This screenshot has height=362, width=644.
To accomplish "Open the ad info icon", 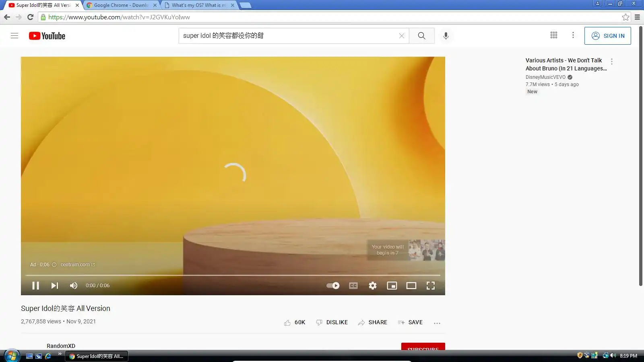I will coord(54,265).
